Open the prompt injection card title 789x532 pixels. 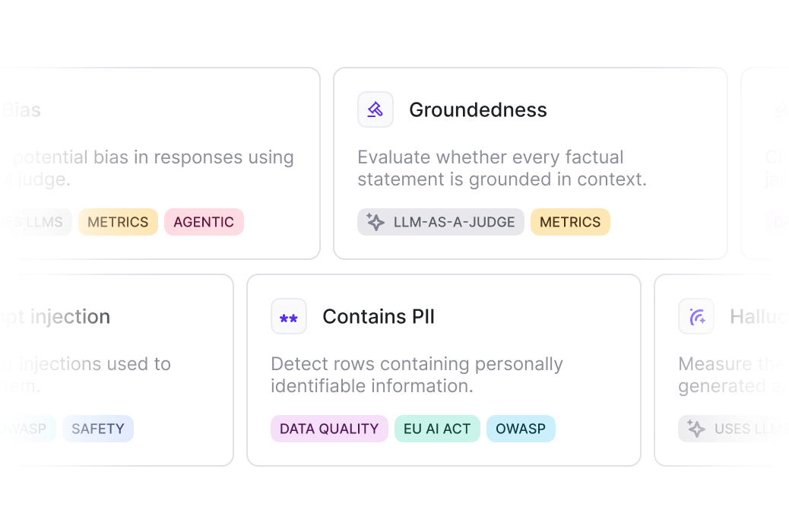click(x=55, y=317)
